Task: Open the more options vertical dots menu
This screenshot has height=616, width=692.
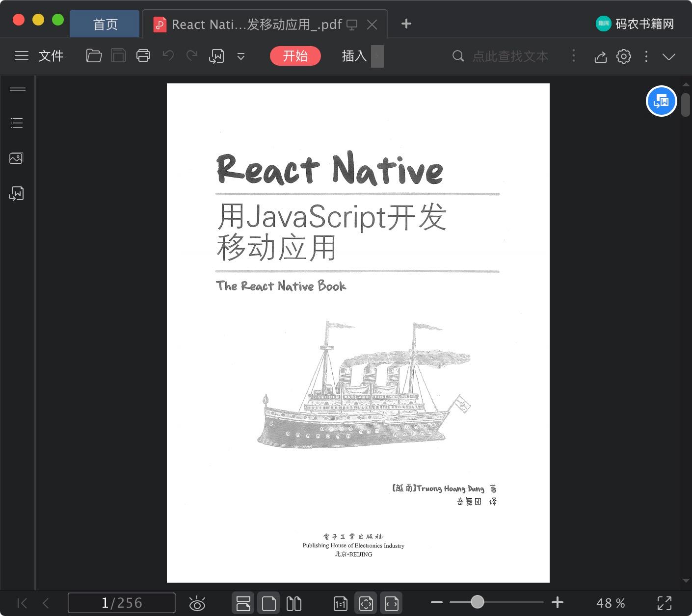Action: (646, 56)
